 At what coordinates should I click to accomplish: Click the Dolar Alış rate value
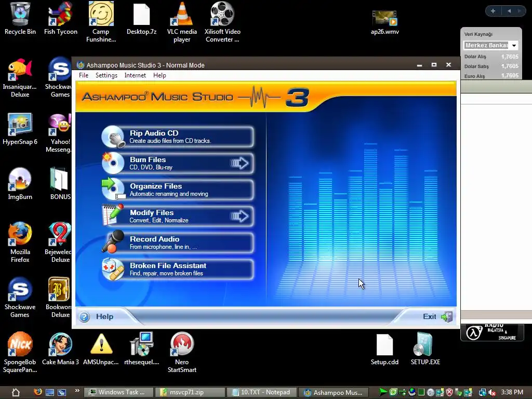(x=510, y=57)
